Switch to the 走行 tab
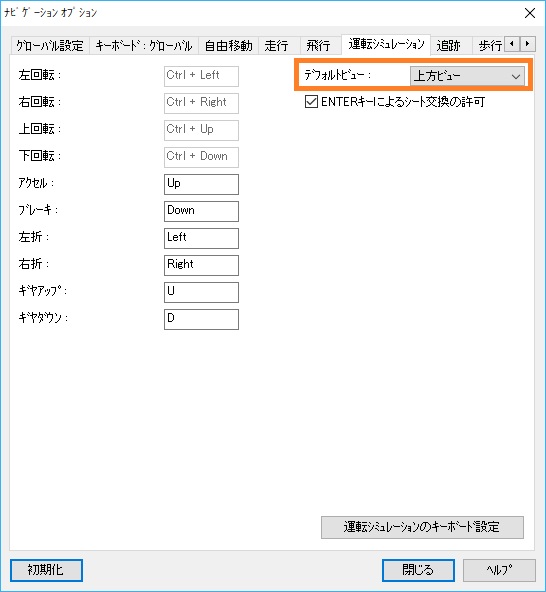 pyautogui.click(x=276, y=46)
